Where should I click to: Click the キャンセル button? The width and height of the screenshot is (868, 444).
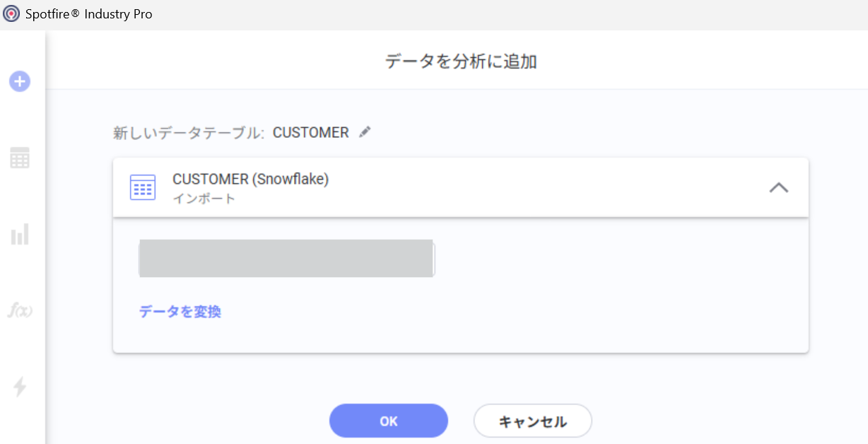coord(533,421)
